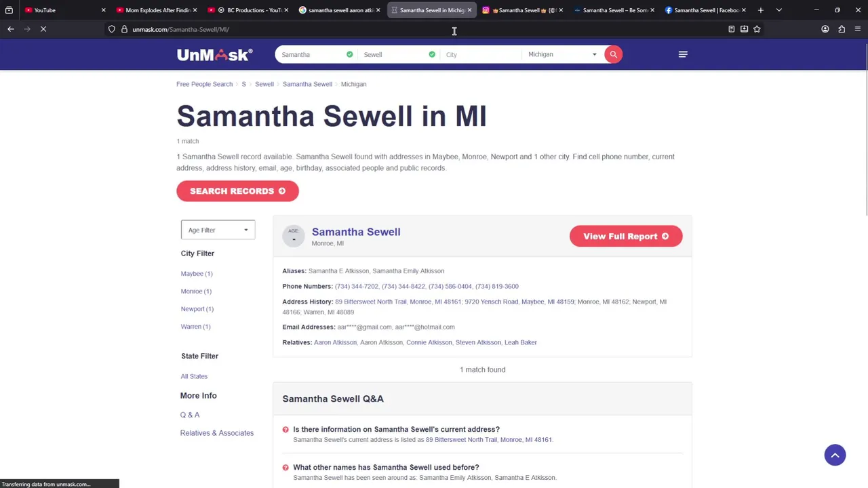This screenshot has width=868, height=488.
Task: Click the question icon beside other names
Action: pyautogui.click(x=285, y=467)
